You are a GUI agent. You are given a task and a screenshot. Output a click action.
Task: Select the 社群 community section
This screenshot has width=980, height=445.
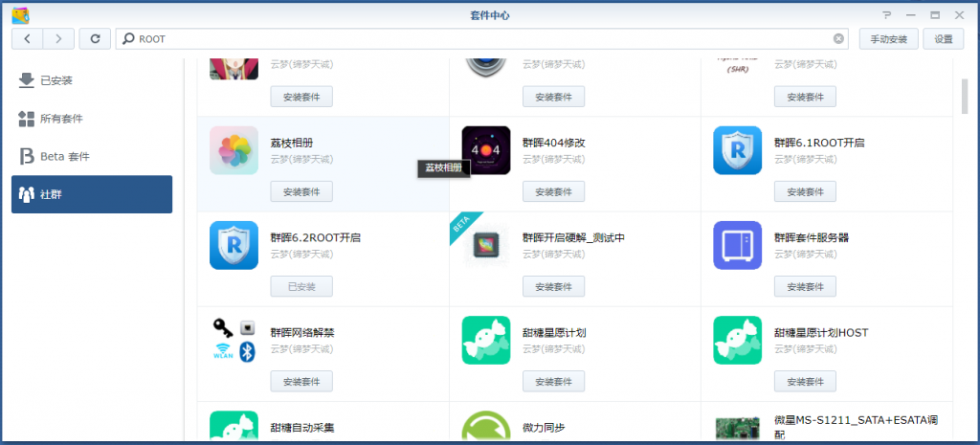92,194
